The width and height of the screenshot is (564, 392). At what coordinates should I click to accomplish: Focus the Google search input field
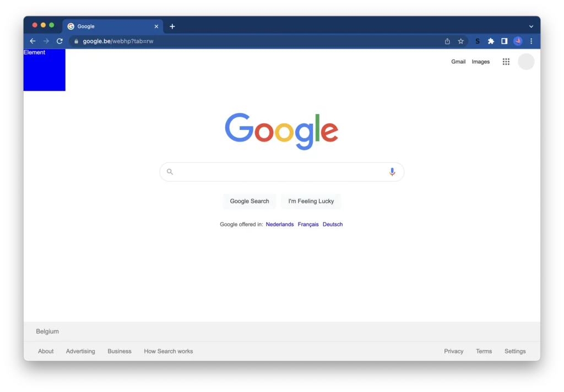[x=281, y=172]
